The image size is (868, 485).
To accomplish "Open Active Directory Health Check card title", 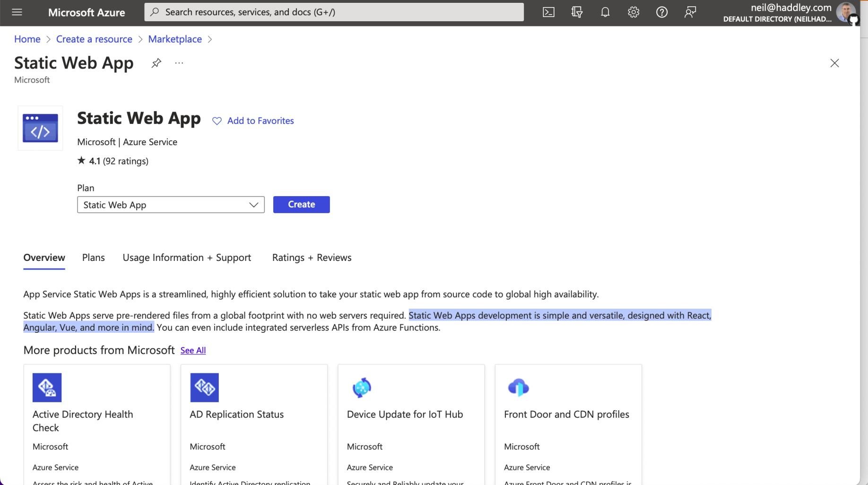I will (83, 421).
